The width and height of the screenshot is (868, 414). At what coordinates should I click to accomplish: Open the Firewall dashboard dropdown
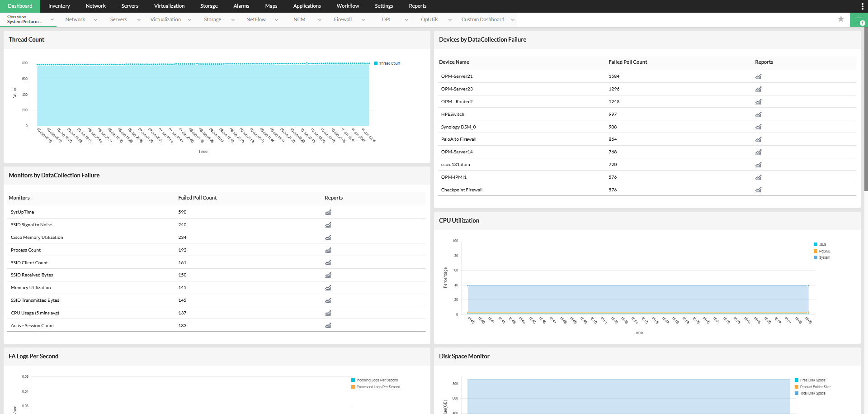click(x=363, y=19)
